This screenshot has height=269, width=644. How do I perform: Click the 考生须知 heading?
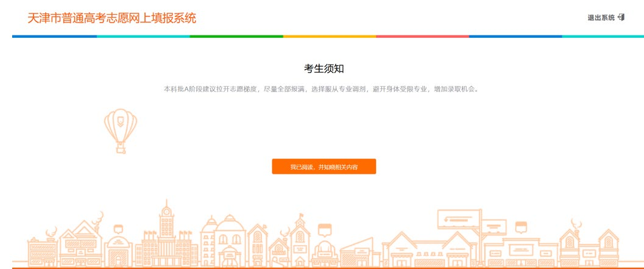(324, 69)
